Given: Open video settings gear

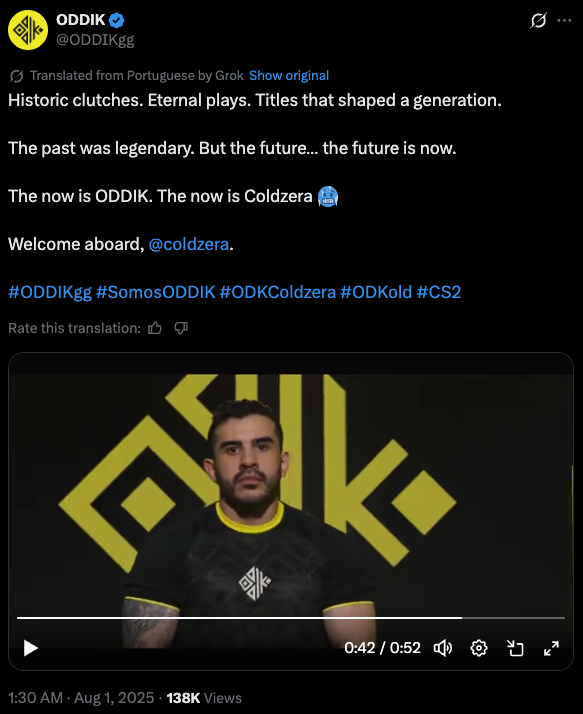Looking at the screenshot, I should (479, 648).
